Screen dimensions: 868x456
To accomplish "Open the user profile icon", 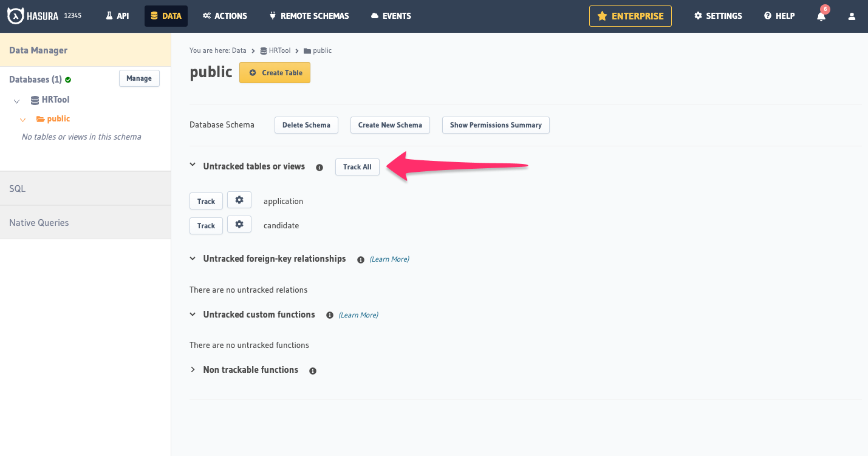I will (x=852, y=16).
